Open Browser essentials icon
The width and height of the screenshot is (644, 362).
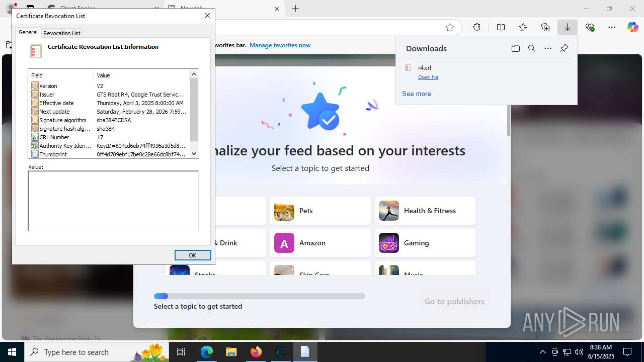coord(590,27)
